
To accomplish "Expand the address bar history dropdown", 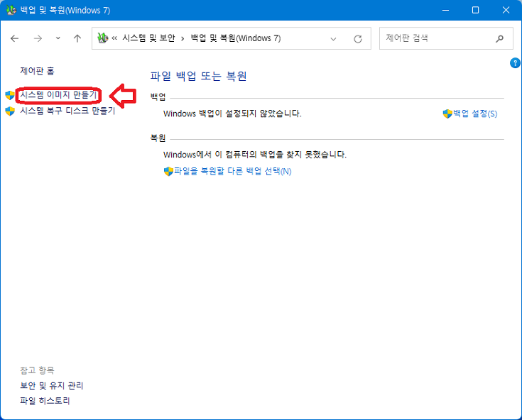I will pyautogui.click(x=333, y=39).
